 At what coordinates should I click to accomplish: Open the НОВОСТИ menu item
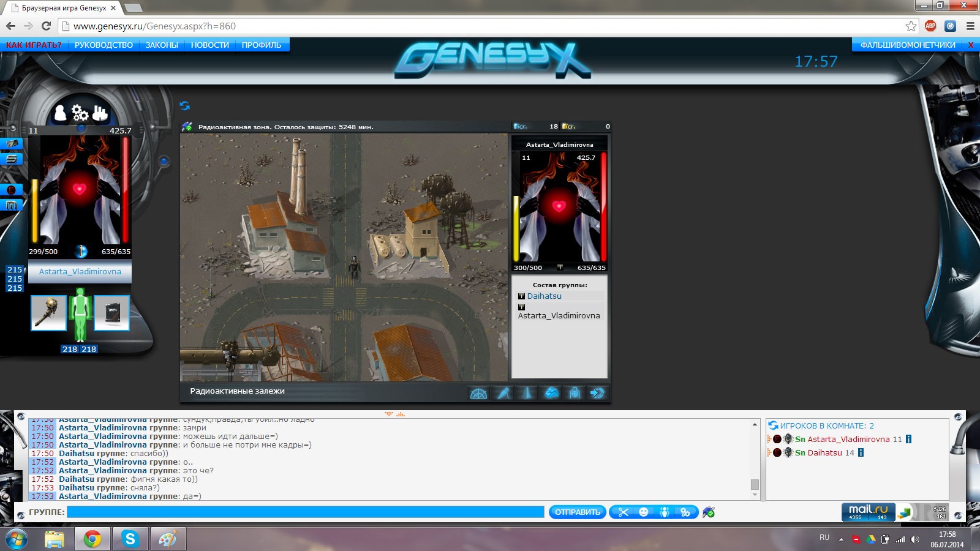click(209, 45)
